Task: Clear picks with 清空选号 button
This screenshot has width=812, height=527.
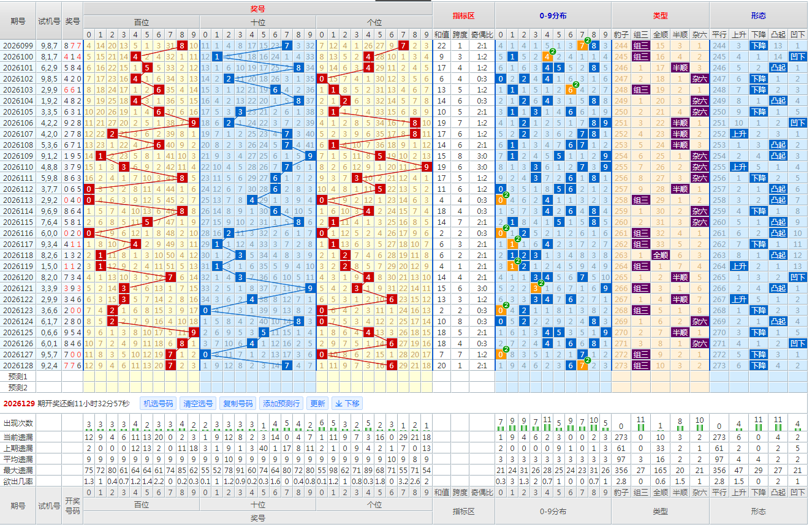Action: (198, 403)
